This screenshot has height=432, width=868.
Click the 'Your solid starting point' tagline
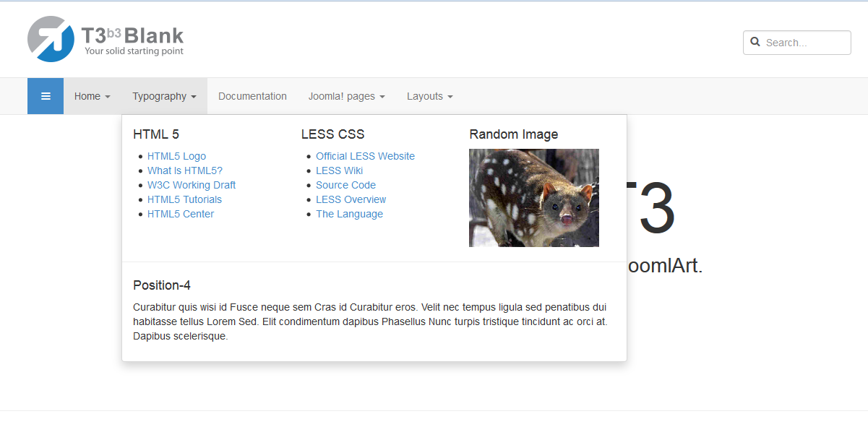coord(134,51)
